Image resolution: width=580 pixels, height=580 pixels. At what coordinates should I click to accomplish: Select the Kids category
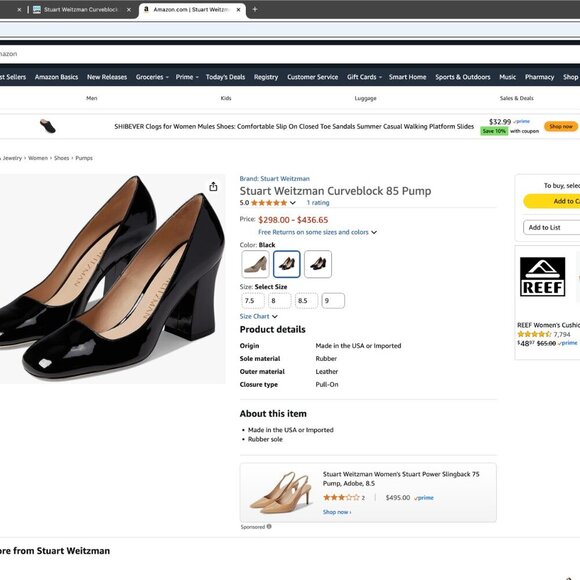[x=226, y=98]
